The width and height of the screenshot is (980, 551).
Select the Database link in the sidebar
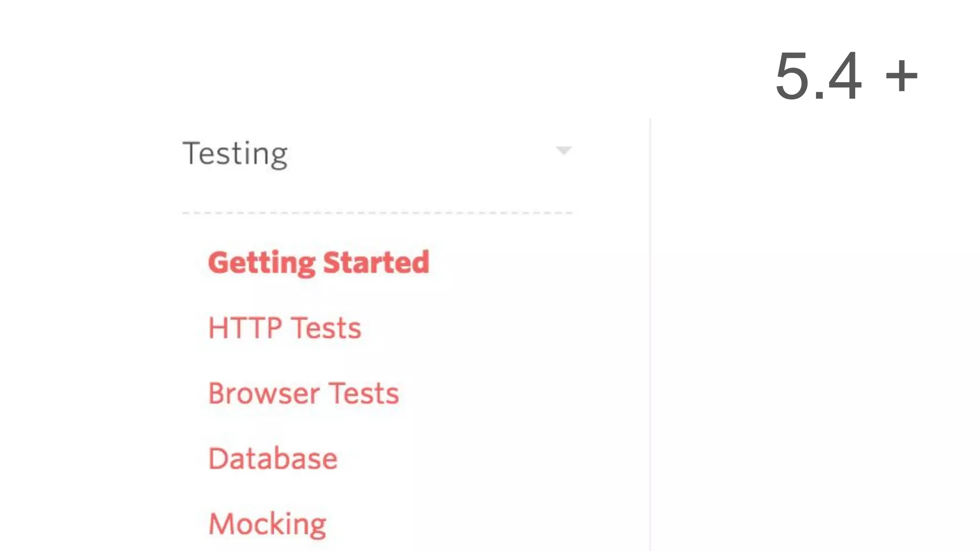coord(273,459)
